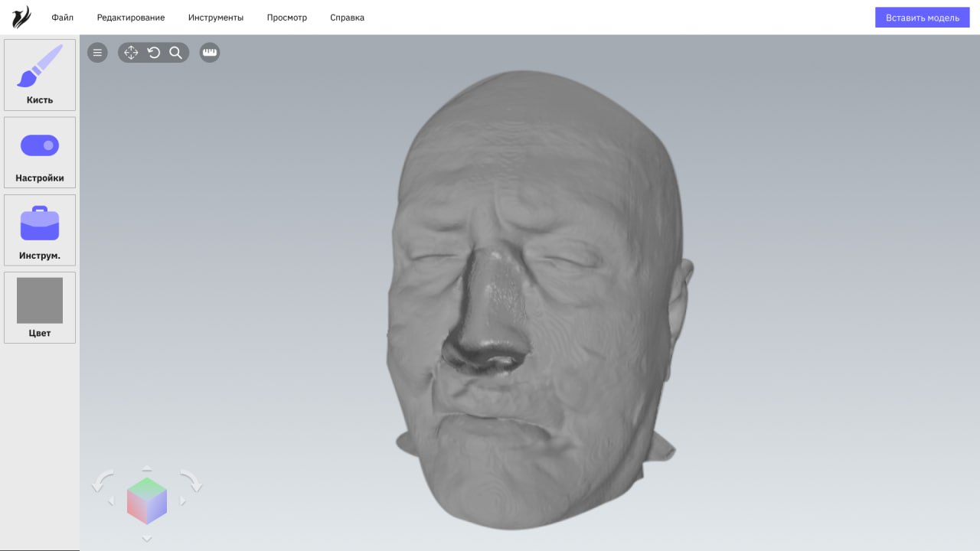Click the Вставить модель button
The height and width of the screenshot is (551, 980).
coord(923,18)
